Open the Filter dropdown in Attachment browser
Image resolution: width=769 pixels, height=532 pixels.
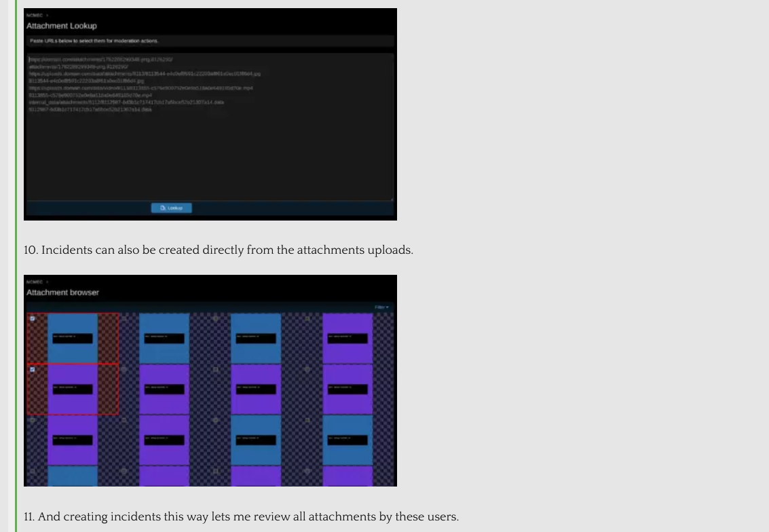[x=381, y=307]
